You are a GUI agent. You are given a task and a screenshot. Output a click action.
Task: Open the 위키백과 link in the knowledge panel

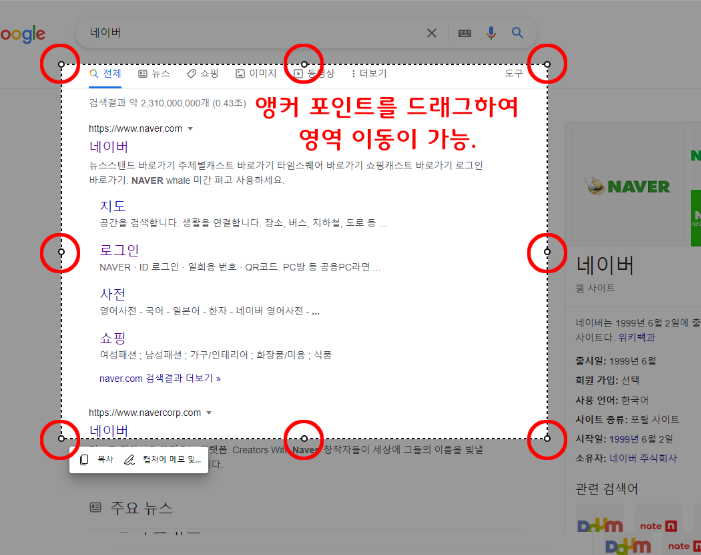[637, 337]
